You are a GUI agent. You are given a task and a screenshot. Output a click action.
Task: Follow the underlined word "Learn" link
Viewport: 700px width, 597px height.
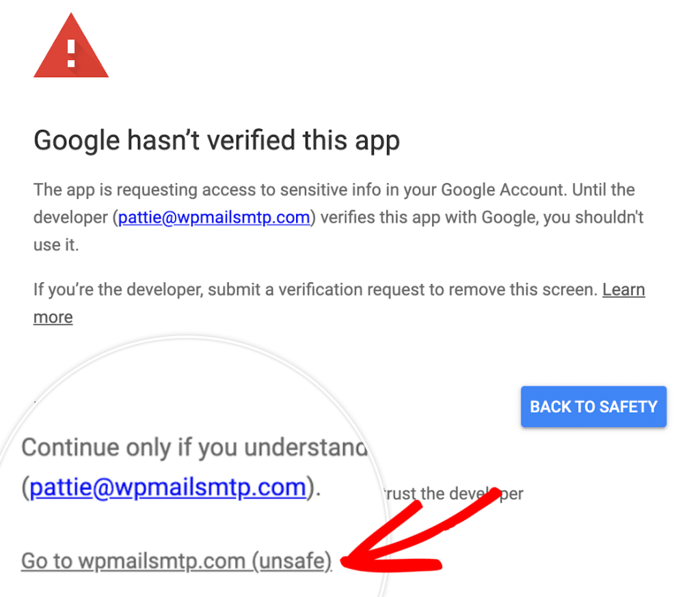[623, 289]
